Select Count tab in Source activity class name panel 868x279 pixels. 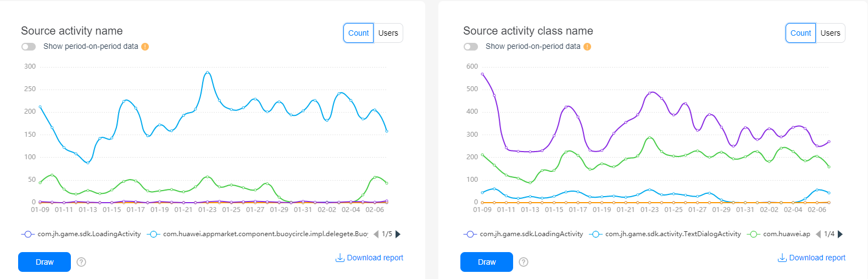(800, 33)
